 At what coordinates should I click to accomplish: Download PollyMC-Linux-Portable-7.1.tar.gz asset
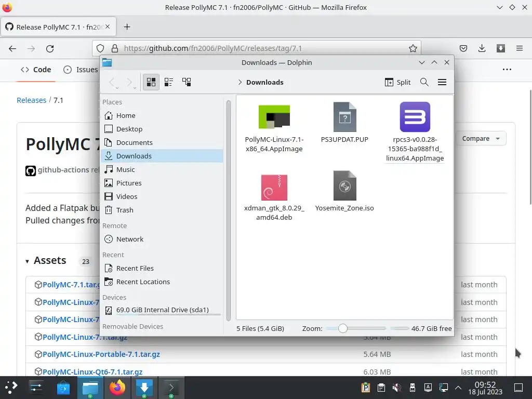[x=101, y=354]
